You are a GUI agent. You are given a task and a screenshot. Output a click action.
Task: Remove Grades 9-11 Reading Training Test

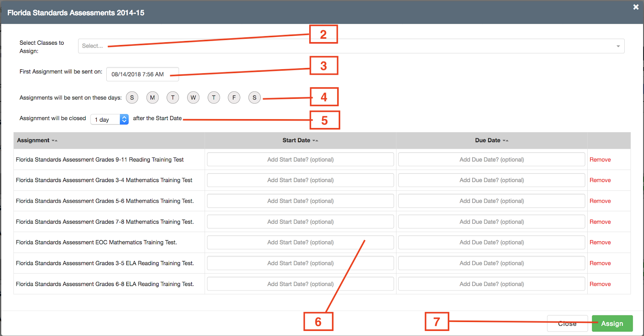pos(600,160)
